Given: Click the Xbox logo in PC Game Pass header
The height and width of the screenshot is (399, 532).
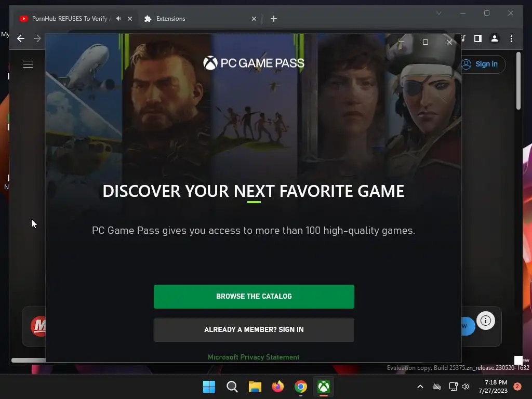Looking at the screenshot, I should point(210,63).
